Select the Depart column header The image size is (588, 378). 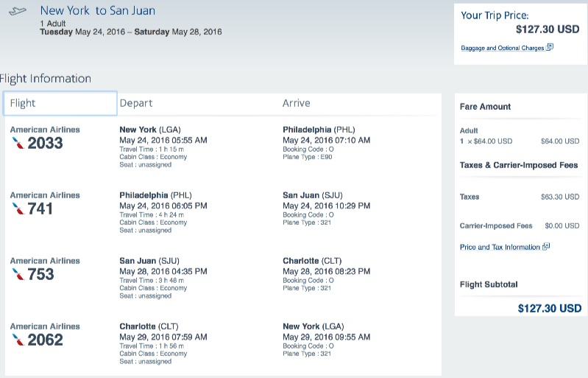[136, 103]
